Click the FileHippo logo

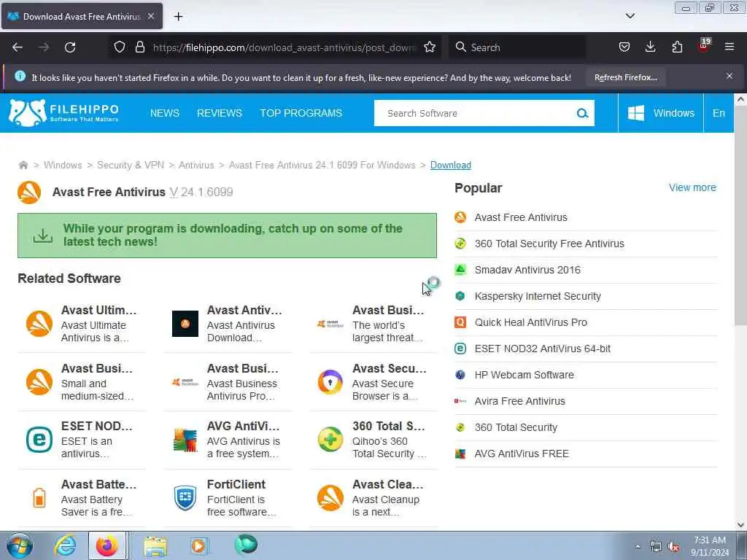63,113
